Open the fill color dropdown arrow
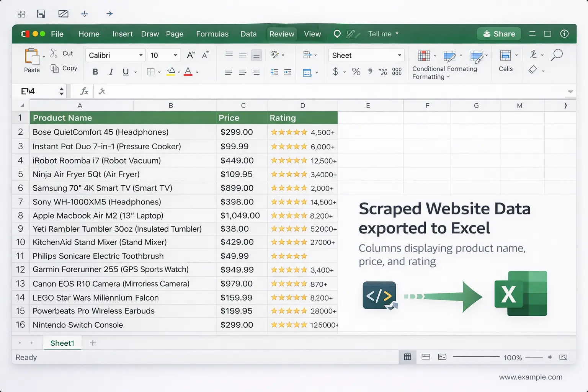 [179, 72]
